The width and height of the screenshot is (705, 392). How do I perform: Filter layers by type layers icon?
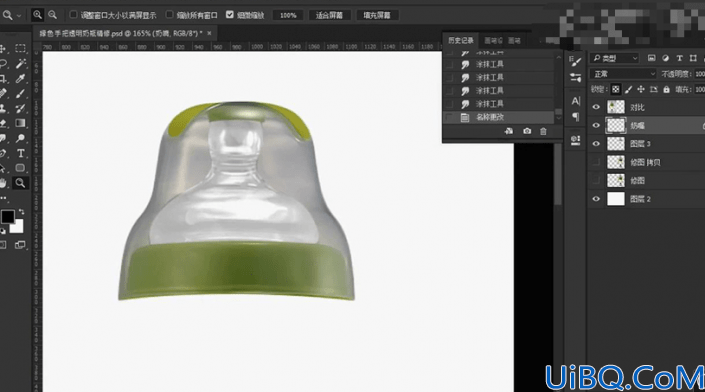click(x=679, y=58)
